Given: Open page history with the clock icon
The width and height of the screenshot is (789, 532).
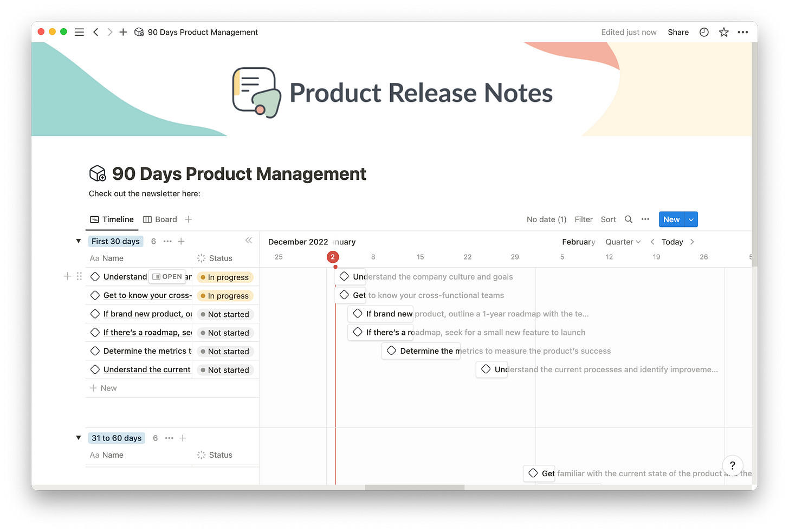Looking at the screenshot, I should (703, 32).
